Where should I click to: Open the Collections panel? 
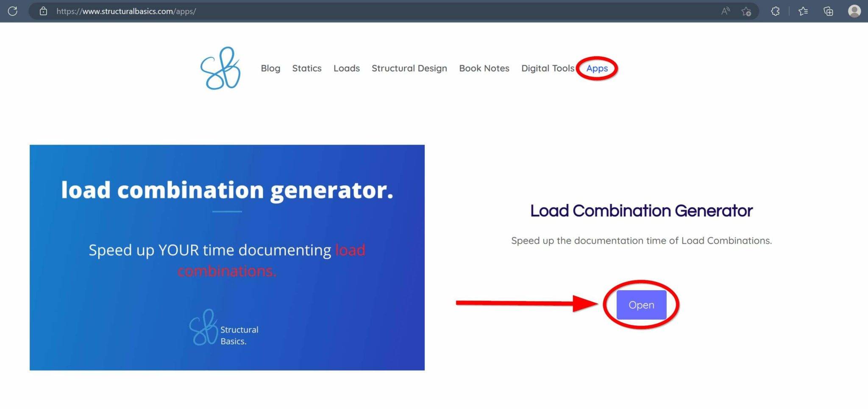(828, 11)
